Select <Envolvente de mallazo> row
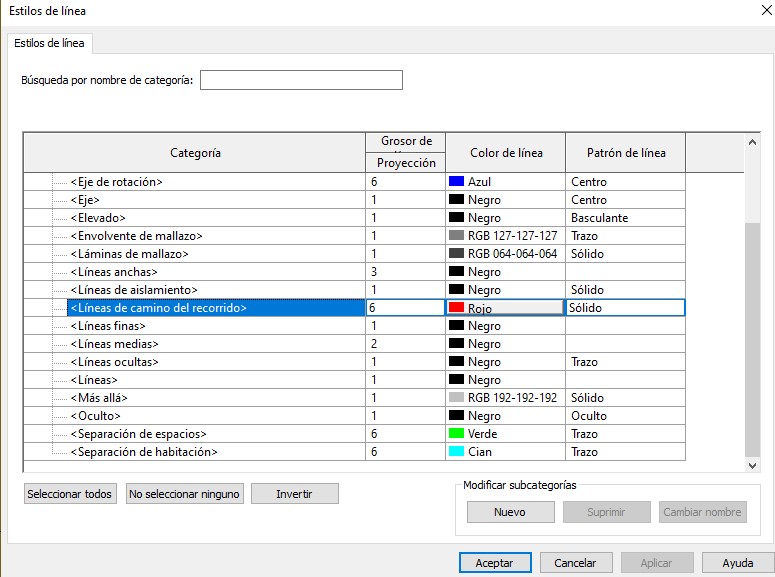This screenshot has height=577, width=775. pos(136,236)
